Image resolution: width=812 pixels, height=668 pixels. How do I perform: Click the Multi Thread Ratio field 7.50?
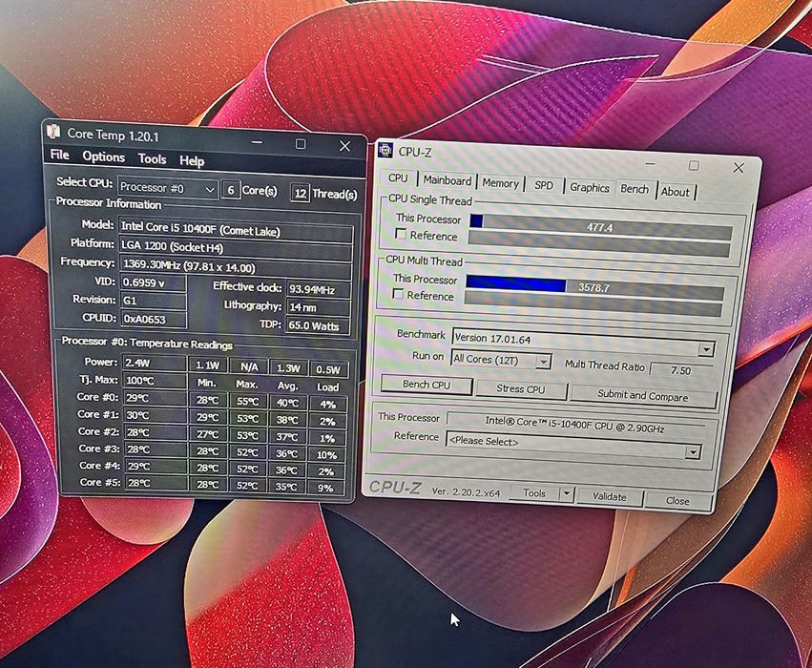(680, 371)
